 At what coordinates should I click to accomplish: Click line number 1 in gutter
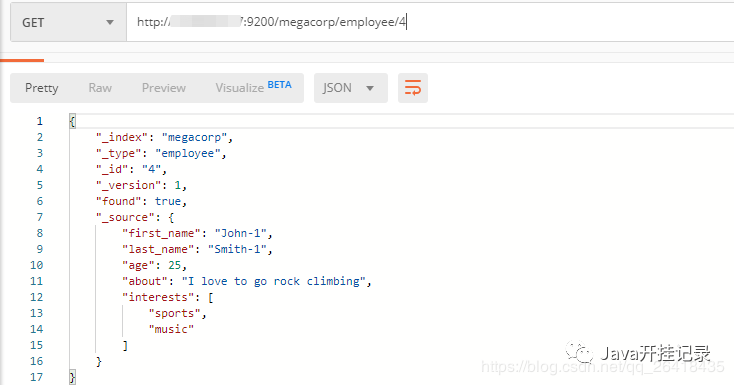pyautogui.click(x=40, y=121)
